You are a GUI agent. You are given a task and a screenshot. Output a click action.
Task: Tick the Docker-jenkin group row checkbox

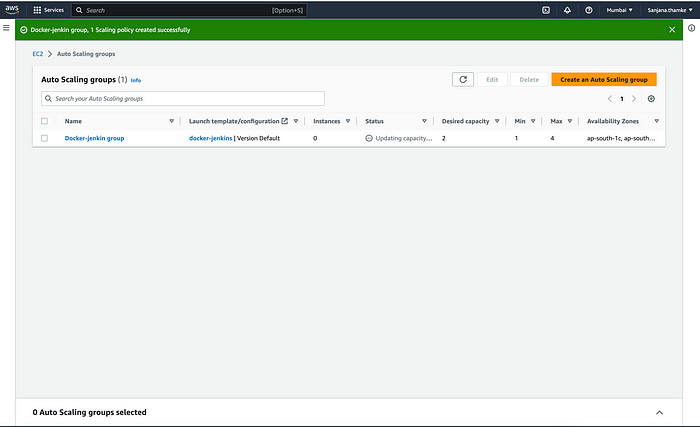coord(44,138)
